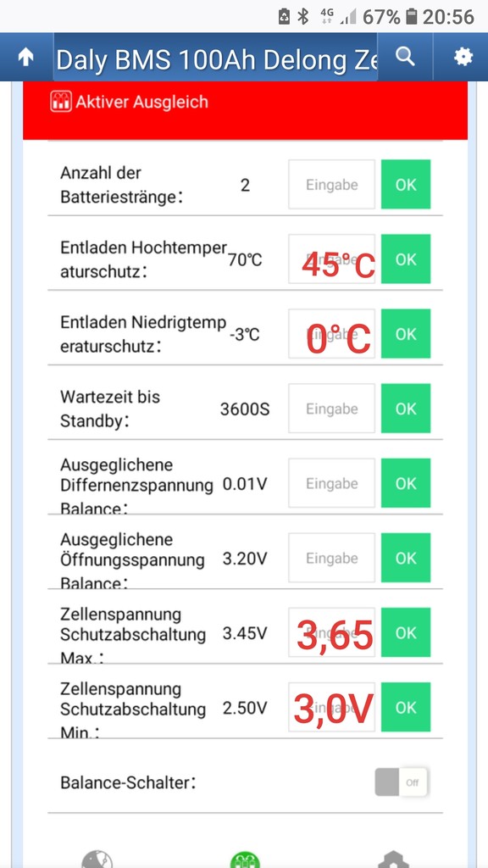Image resolution: width=488 pixels, height=868 pixels.
Task: Tap the Bluetooth status bar icon
Action: point(302,17)
